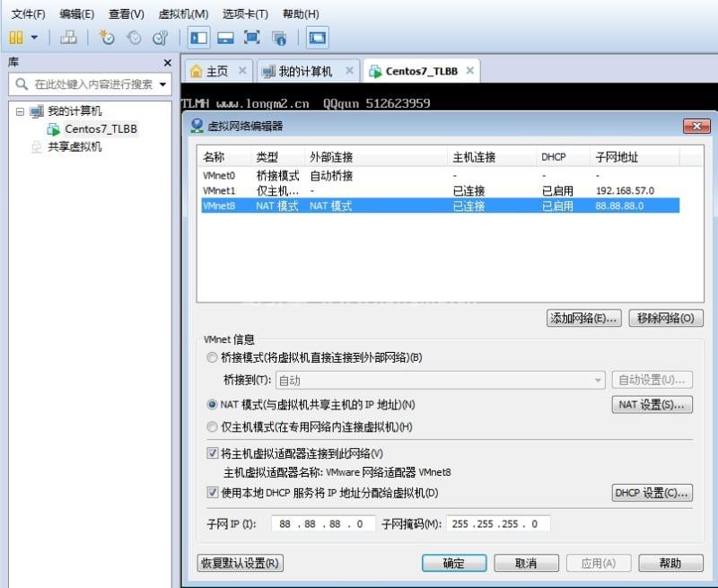Select NAT mode radio button
The height and width of the screenshot is (588, 718).
coord(213,405)
